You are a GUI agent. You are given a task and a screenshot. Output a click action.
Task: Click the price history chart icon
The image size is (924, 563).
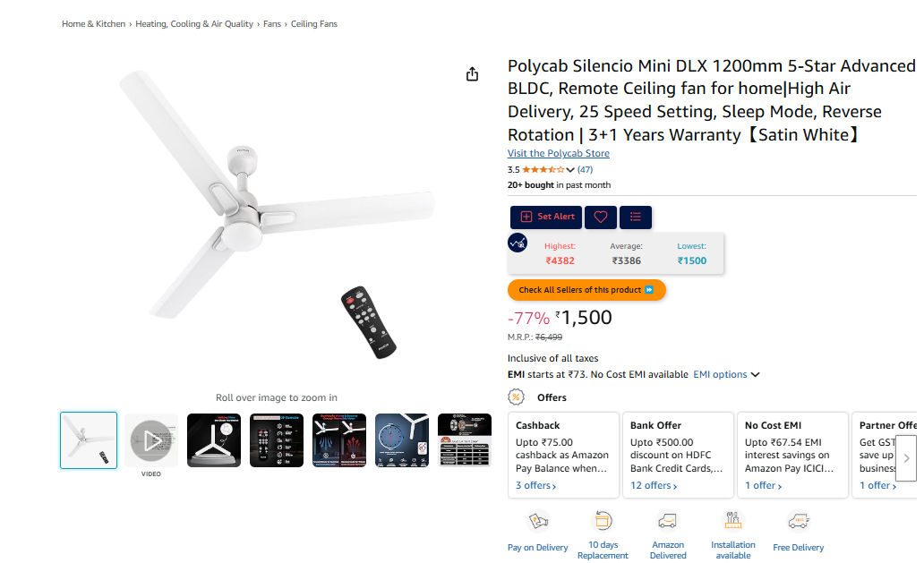point(518,243)
